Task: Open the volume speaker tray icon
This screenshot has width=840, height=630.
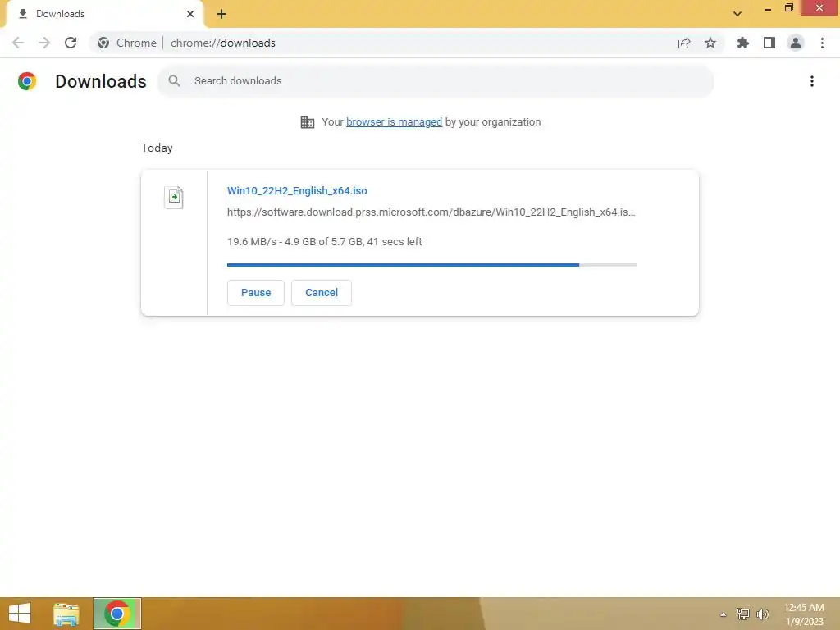Action: point(762,614)
